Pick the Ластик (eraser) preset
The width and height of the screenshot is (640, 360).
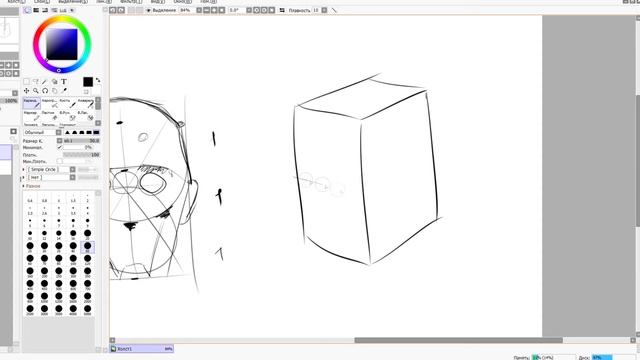coord(49,116)
